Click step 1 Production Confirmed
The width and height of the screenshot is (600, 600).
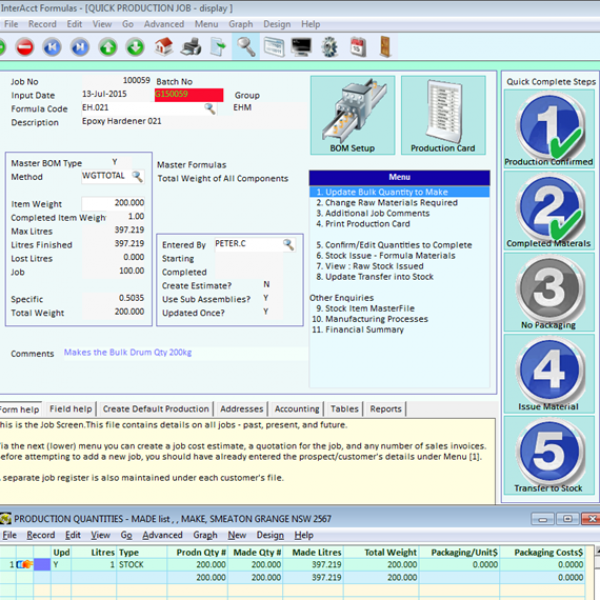(x=549, y=129)
